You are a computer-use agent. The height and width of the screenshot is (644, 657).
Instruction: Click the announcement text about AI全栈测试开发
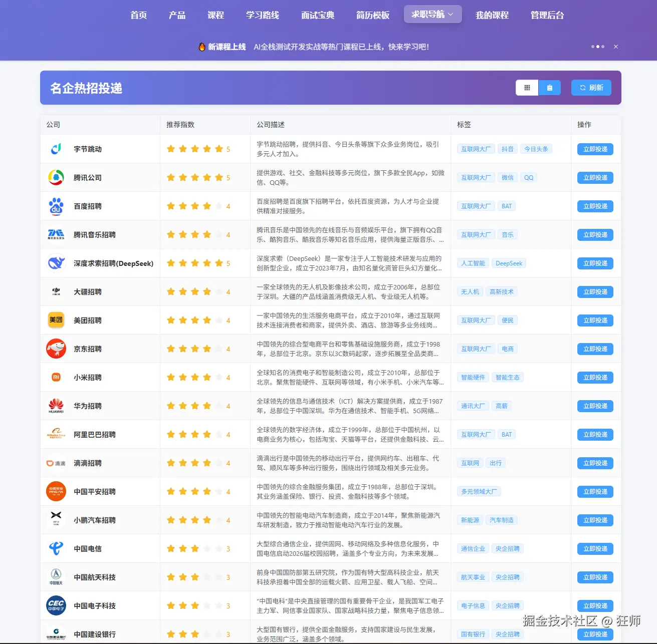pos(341,47)
